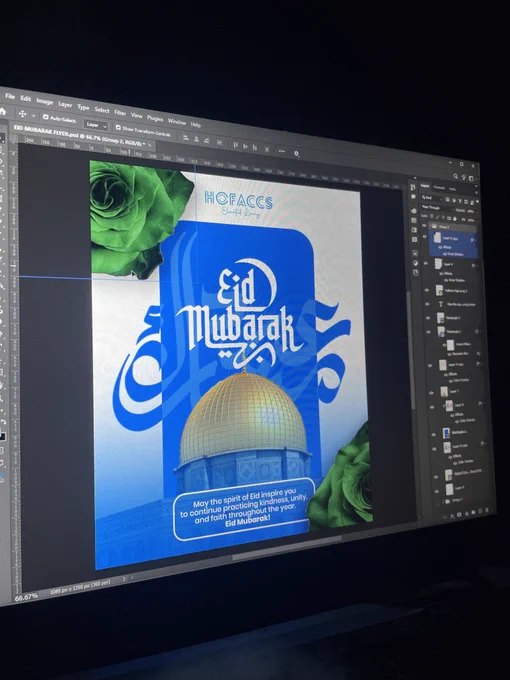Hide the text layer with T icon
The width and height of the screenshot is (510, 680).
427,304
